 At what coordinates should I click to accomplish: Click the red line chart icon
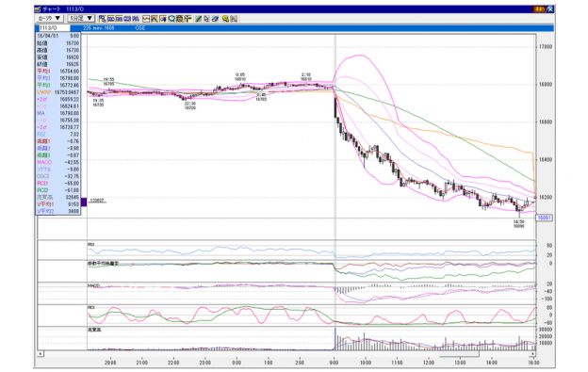(146, 19)
